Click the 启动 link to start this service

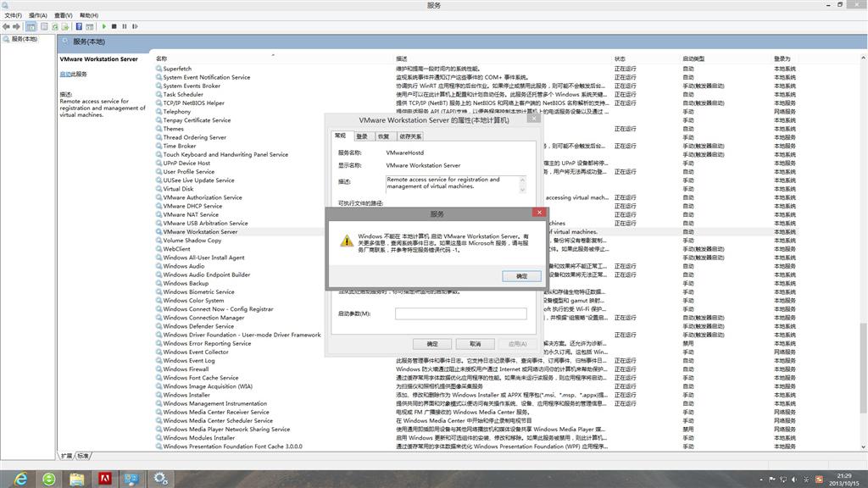coord(65,75)
